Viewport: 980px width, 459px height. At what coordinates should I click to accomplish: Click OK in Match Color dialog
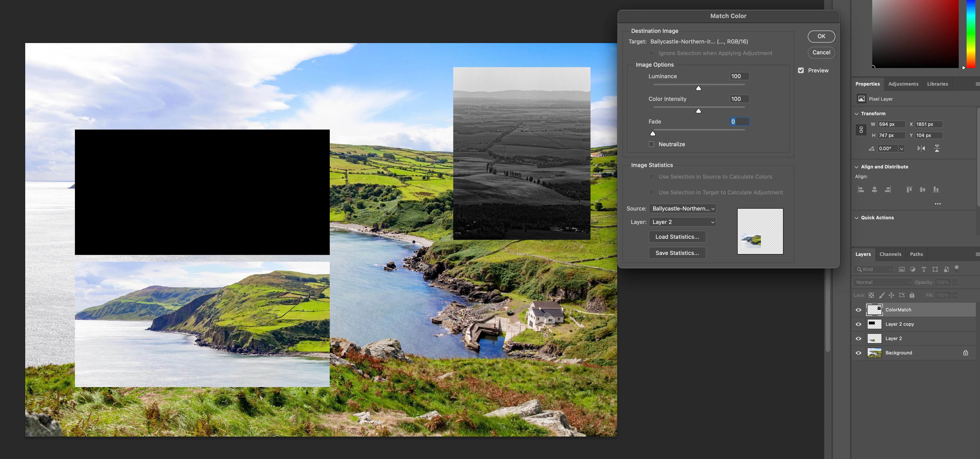pyautogui.click(x=821, y=36)
